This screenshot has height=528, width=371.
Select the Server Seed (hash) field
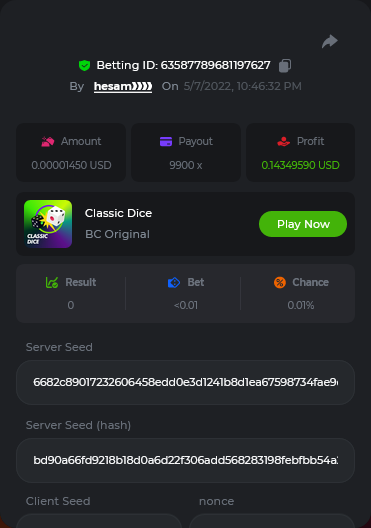pyautogui.click(x=186, y=460)
